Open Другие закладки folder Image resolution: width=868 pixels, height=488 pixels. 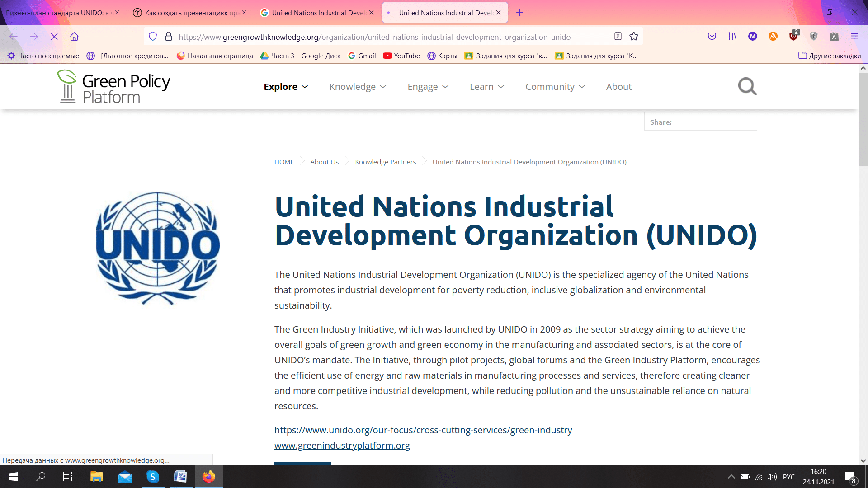click(x=830, y=56)
